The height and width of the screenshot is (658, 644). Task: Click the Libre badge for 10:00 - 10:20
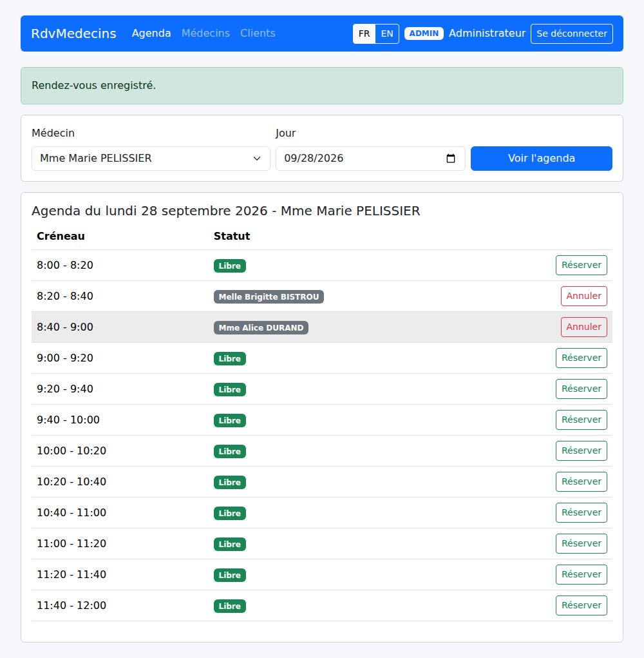[230, 452]
